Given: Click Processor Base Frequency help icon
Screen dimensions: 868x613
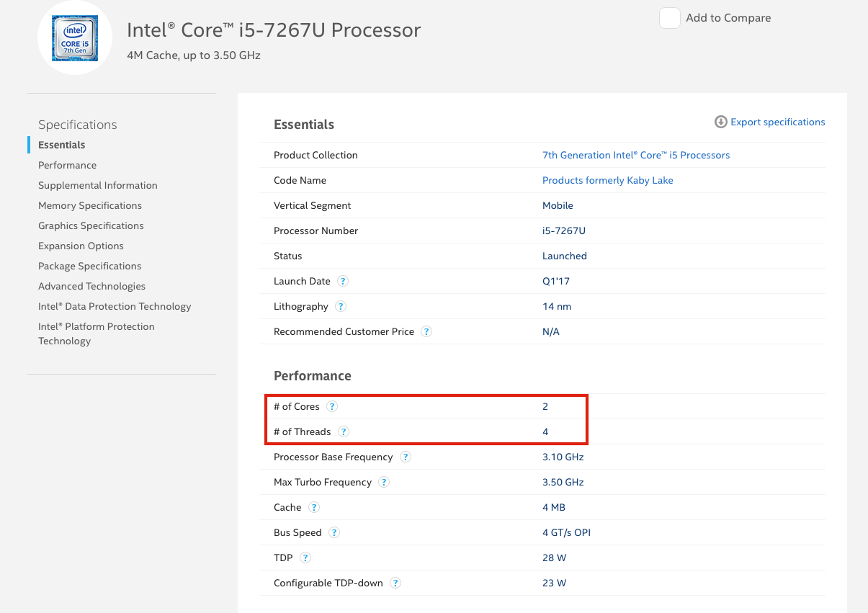Looking at the screenshot, I should (x=406, y=457).
